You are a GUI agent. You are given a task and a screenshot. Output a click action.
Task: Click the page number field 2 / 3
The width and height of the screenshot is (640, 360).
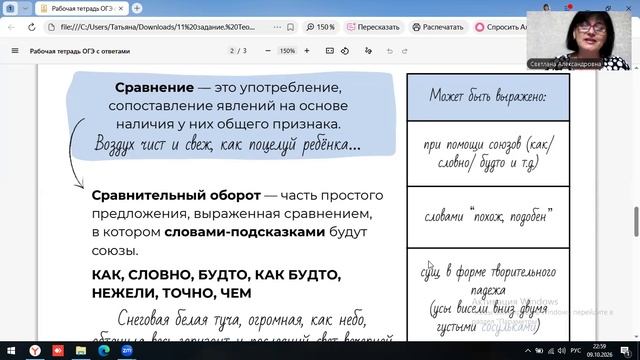coord(238,51)
